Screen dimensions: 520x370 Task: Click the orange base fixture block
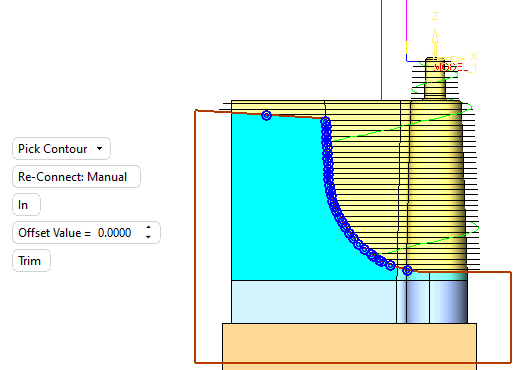click(349, 346)
